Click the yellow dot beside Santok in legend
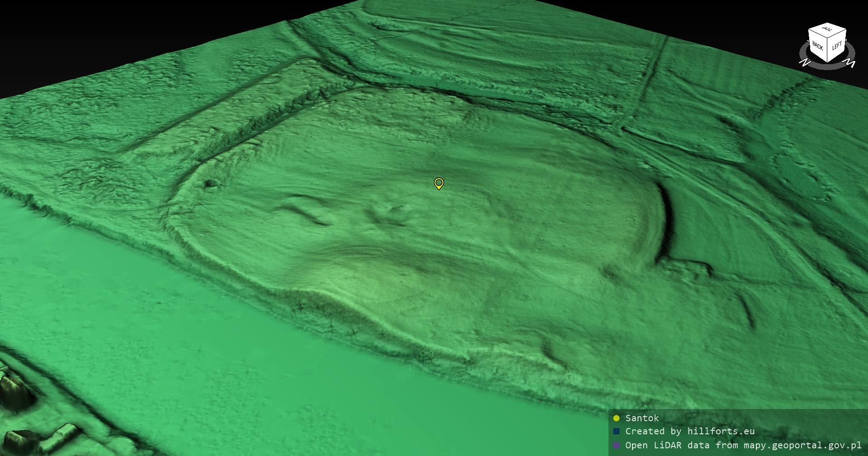Viewport: 868px width, 456px height. click(616, 418)
